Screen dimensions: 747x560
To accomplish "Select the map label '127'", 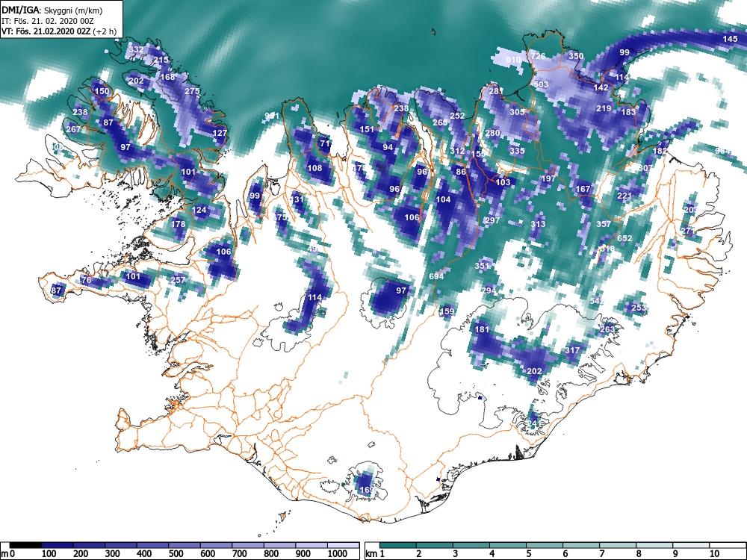I will pyautogui.click(x=220, y=134).
